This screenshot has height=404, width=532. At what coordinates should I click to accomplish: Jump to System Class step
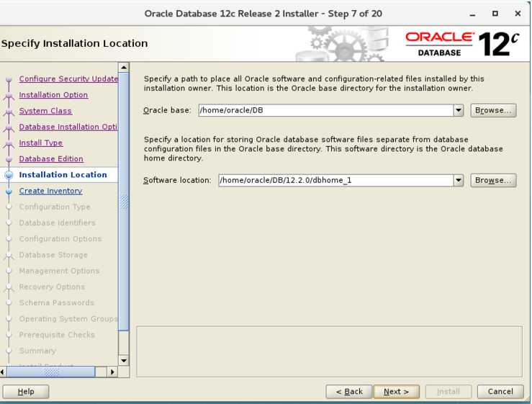[45, 111]
